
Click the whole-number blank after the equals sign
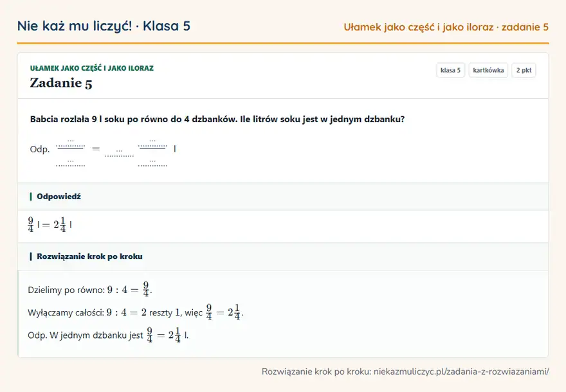[119, 152]
